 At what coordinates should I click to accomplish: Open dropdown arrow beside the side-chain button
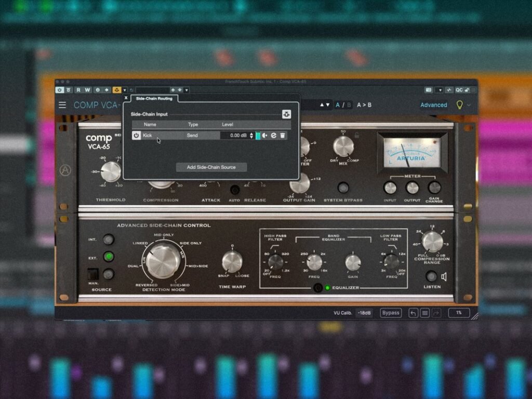coord(125,90)
